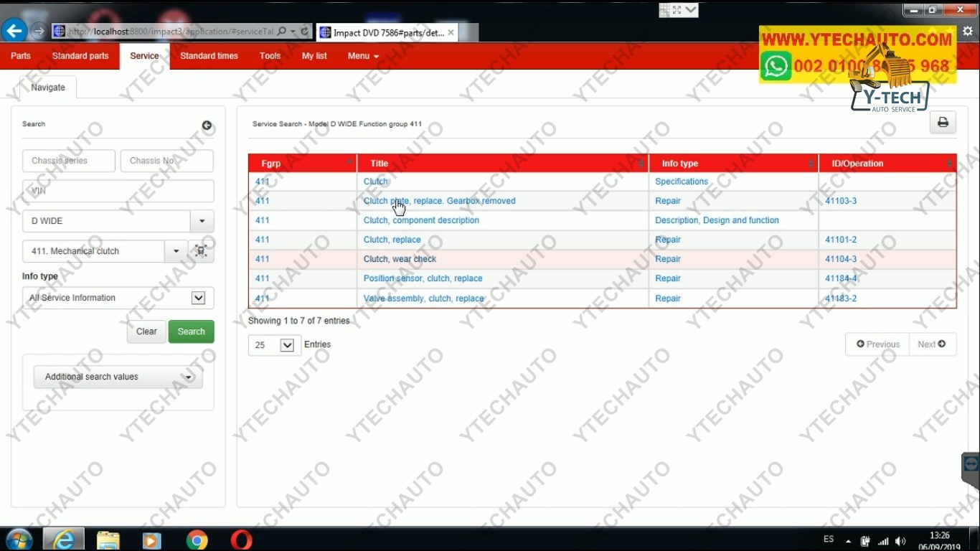Click the print icon button
The width and height of the screenshot is (980, 551).
click(943, 123)
